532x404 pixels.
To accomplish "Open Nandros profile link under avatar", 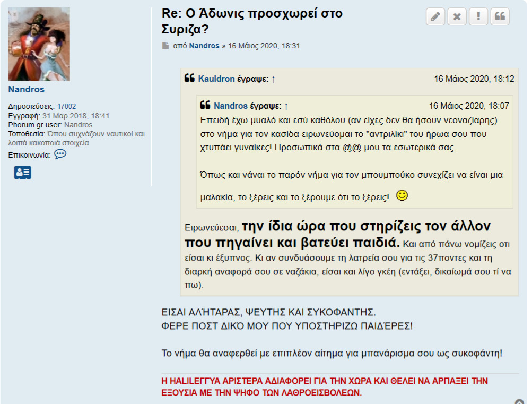I will [x=26, y=89].
